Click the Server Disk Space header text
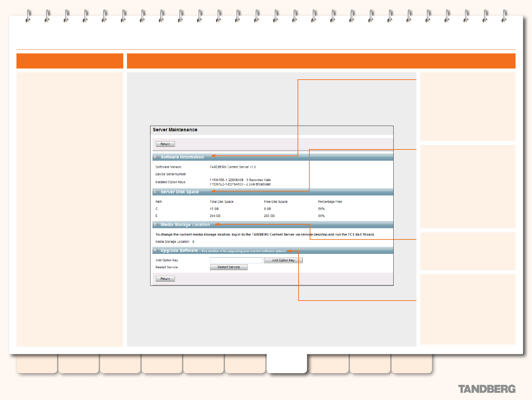Screen dimensions: 532x400 pos(180,192)
